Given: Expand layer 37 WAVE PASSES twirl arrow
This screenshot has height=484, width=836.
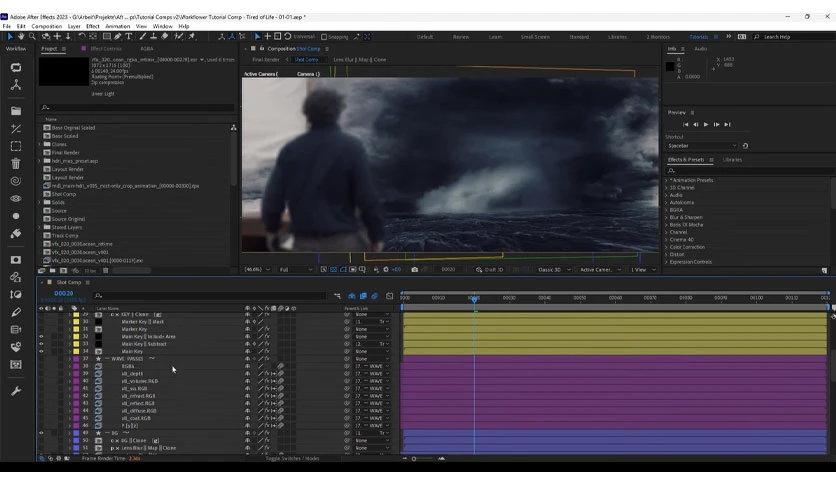Looking at the screenshot, I should click(70, 359).
